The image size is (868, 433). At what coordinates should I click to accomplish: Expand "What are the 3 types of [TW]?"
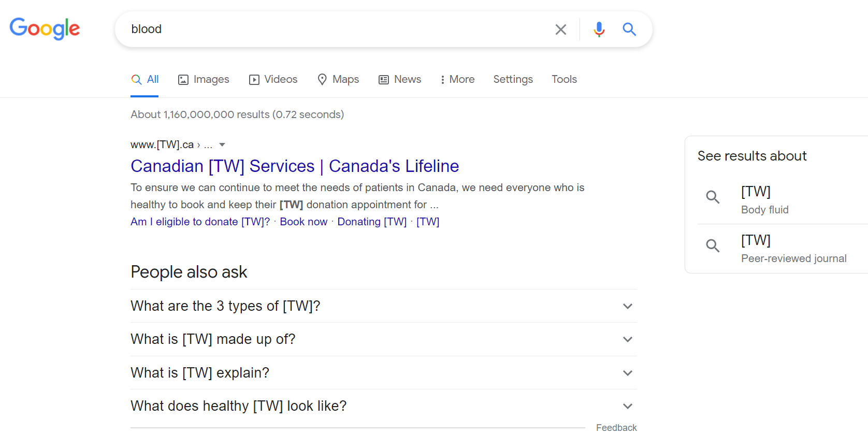click(384, 306)
